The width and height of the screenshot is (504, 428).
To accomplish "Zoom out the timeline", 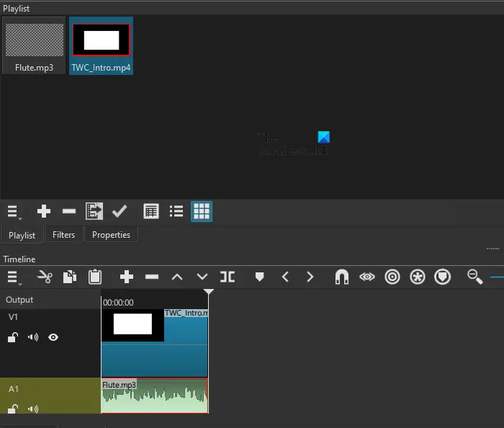I will 474,277.
